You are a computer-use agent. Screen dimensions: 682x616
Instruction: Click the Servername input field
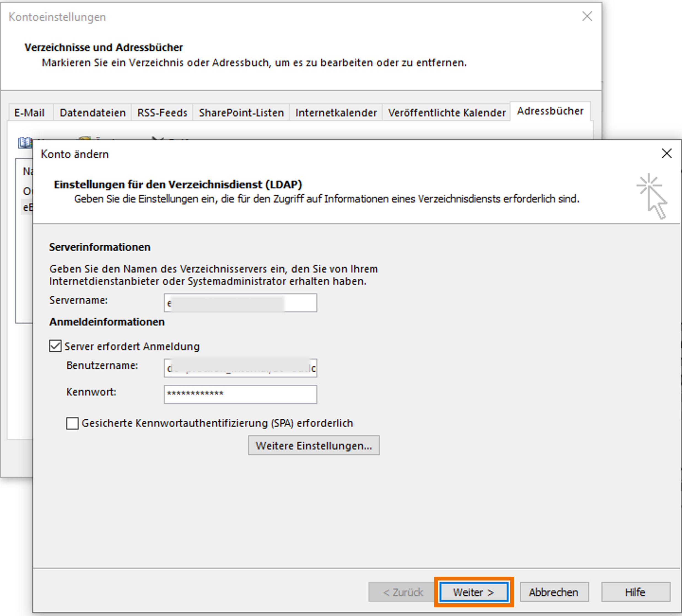(240, 303)
